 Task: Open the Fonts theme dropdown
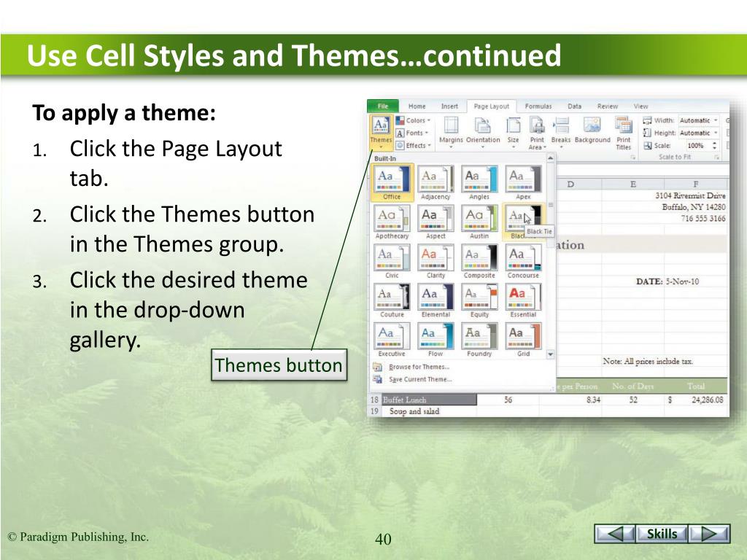tap(413, 133)
